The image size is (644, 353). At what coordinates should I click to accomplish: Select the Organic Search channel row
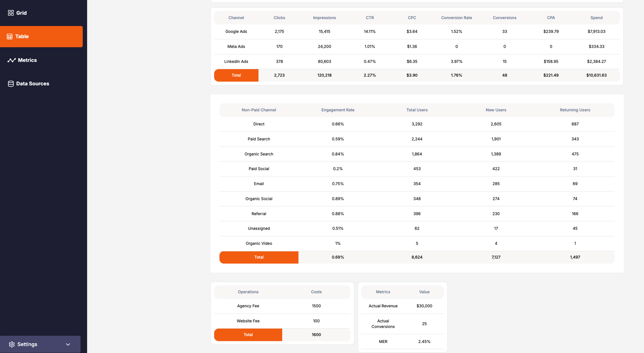click(417, 154)
